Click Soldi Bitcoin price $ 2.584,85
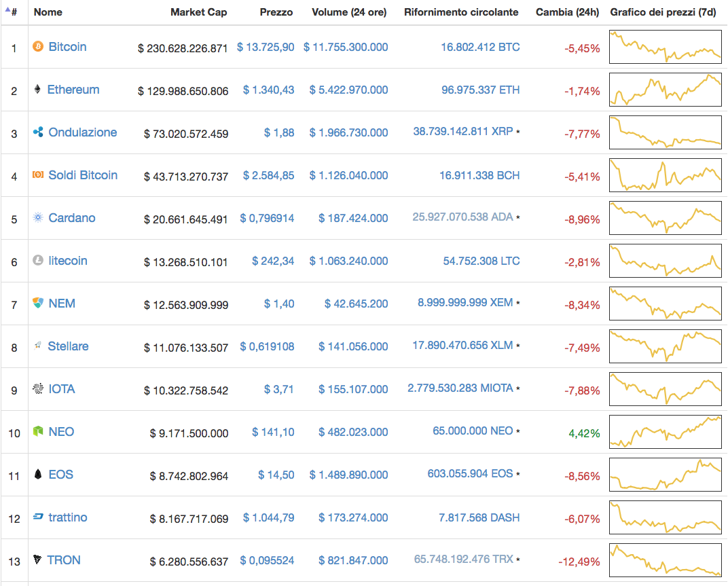Screen dimensions: 728x586 click(269, 175)
